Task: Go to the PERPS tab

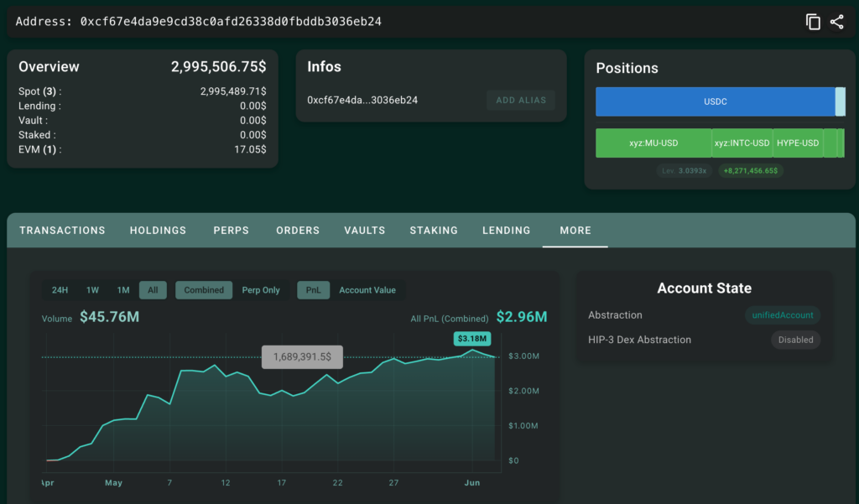Action: click(x=232, y=231)
